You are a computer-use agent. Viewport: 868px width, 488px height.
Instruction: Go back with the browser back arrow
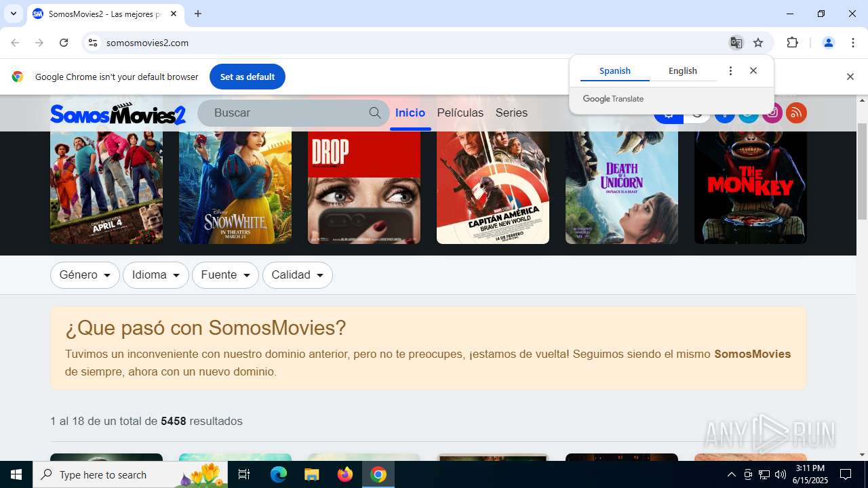tap(15, 43)
